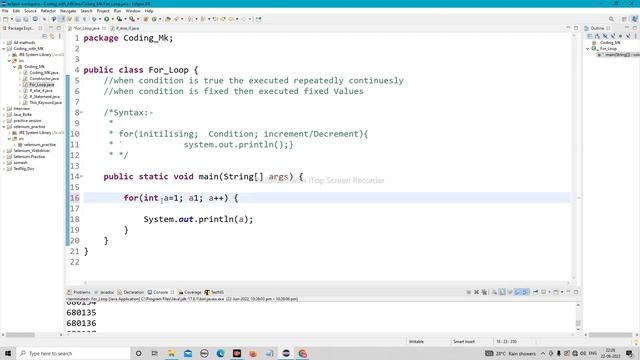Open the Refactor menu
The image size is (640, 360).
point(48,11)
